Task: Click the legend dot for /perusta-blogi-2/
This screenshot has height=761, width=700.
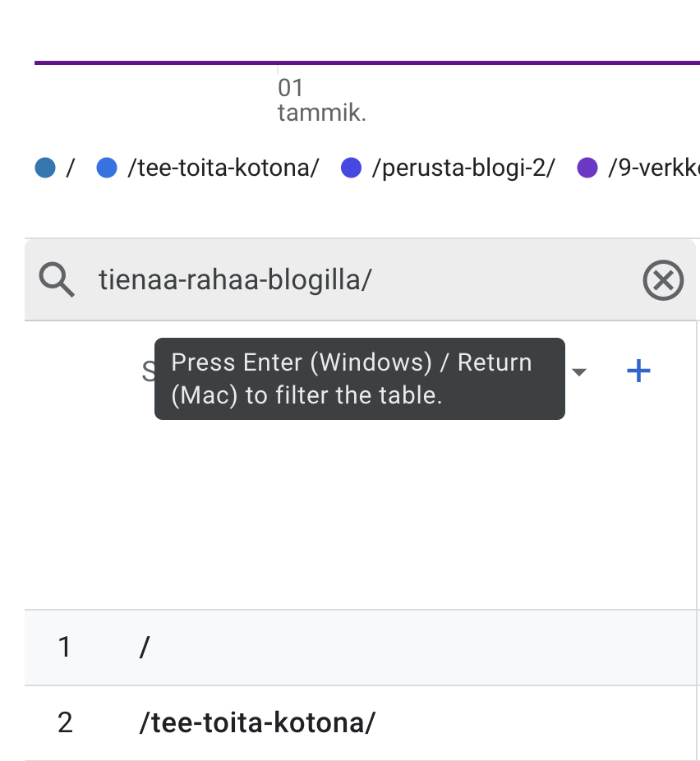Action: click(x=351, y=168)
